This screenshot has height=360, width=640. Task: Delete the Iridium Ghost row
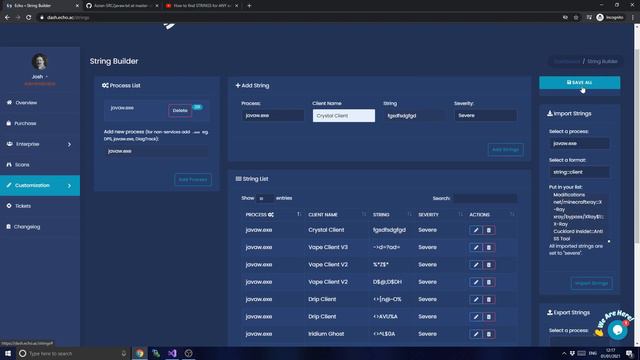tap(489, 334)
